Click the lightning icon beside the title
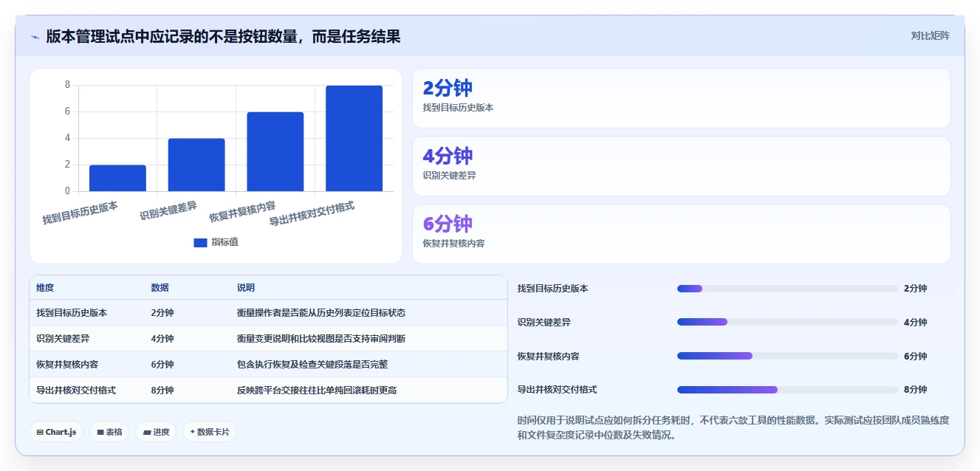Screen dimensions: 980x471 pyautogui.click(x=35, y=37)
